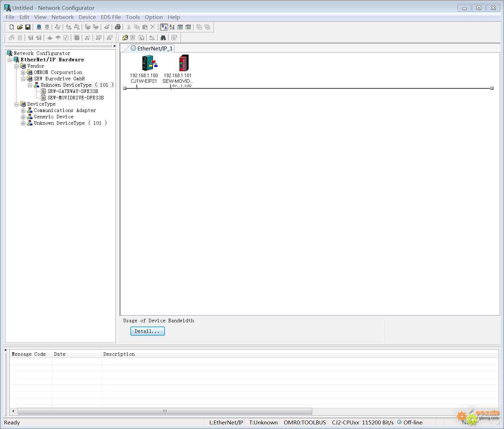Click the Install EDS file icon
This screenshot has width=504, height=429.
pyautogui.click(x=125, y=38)
